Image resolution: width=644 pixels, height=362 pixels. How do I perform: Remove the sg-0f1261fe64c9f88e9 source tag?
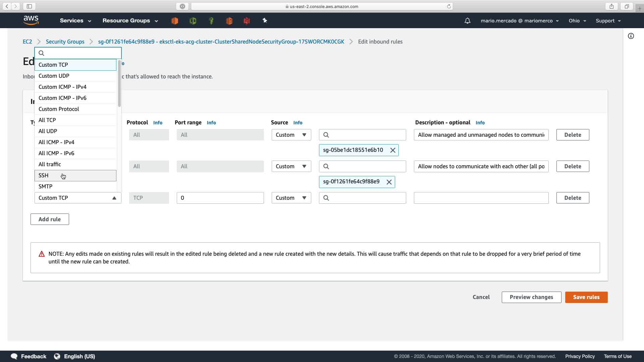click(389, 182)
